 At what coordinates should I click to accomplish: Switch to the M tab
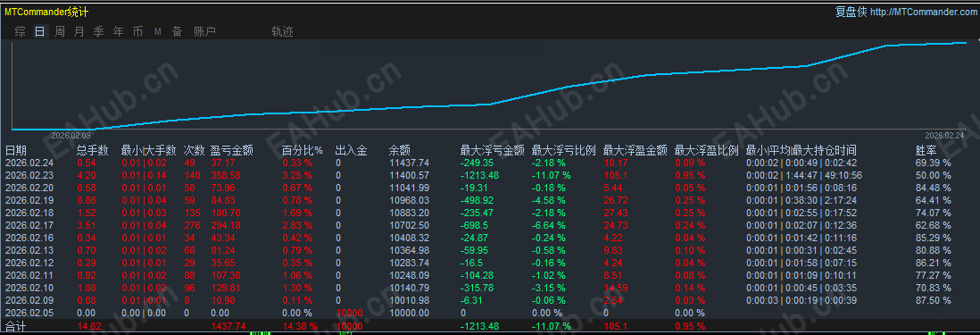158,31
